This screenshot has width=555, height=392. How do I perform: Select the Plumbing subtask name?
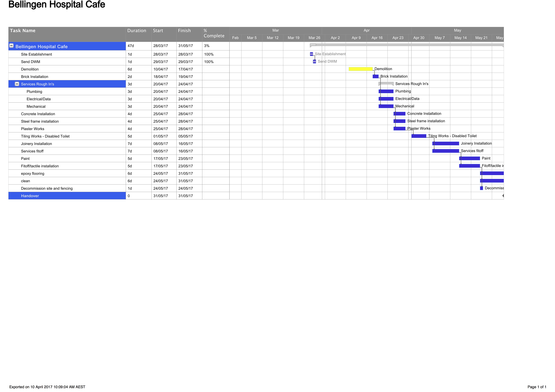pyautogui.click(x=34, y=92)
